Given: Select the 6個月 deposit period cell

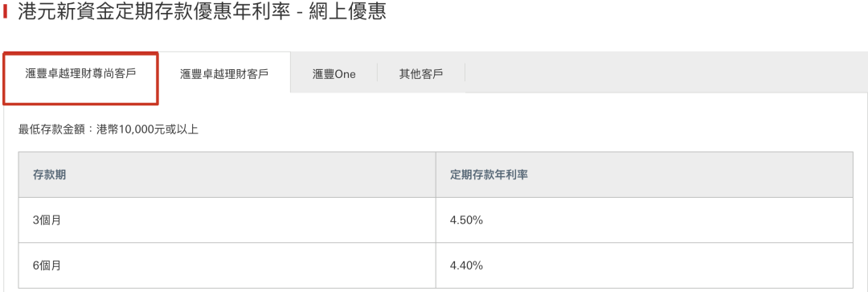Looking at the screenshot, I should tap(227, 265).
